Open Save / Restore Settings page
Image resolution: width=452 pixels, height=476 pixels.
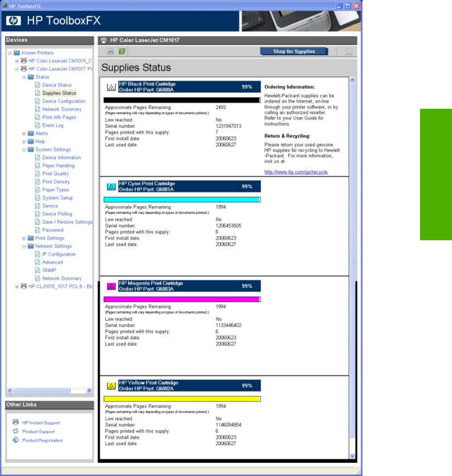[x=67, y=222]
